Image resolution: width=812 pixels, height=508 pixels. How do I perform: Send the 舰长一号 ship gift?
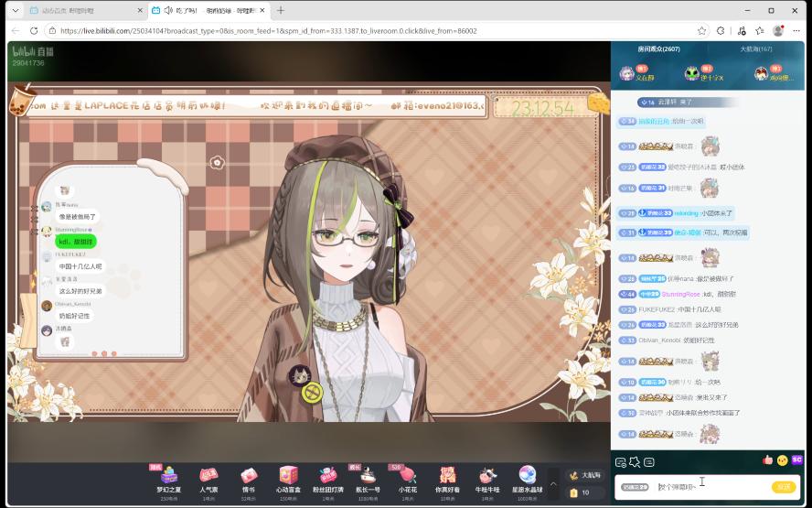pos(368,481)
